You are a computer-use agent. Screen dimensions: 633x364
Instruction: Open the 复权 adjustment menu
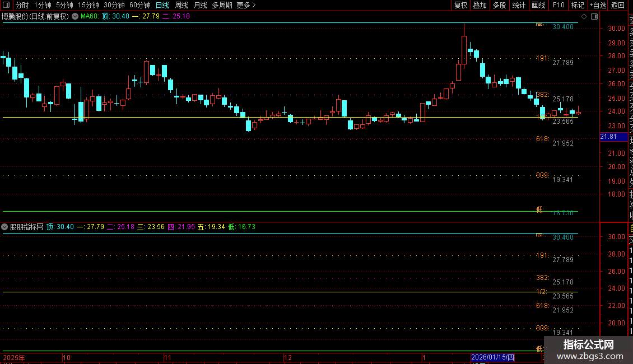click(460, 5)
